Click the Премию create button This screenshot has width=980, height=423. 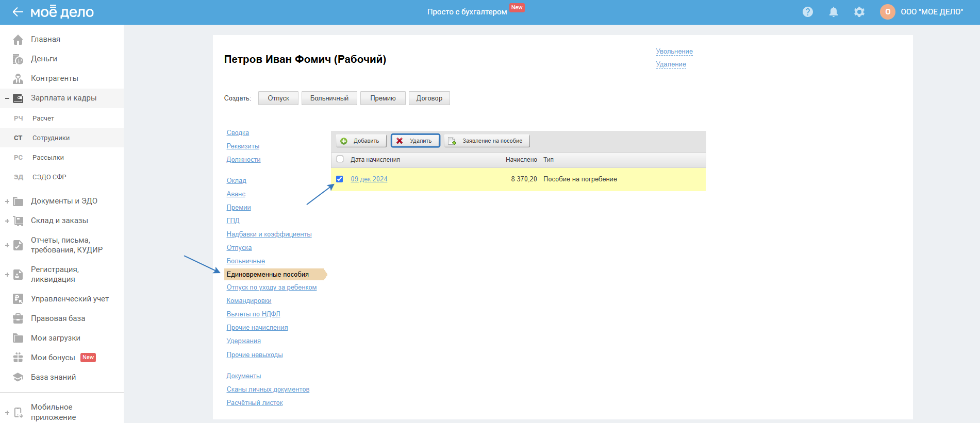point(383,98)
